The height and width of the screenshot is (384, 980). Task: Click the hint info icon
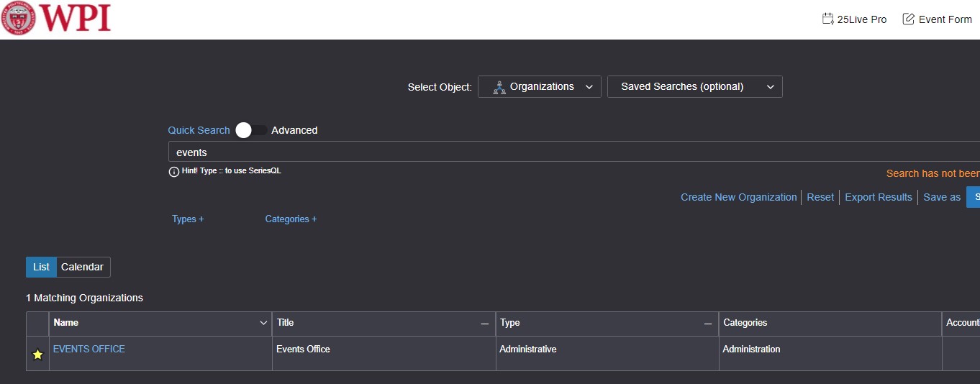click(173, 172)
